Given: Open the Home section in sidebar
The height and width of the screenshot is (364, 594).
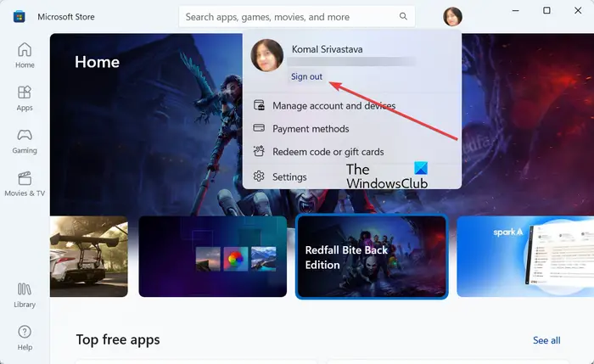Looking at the screenshot, I should coord(25,55).
